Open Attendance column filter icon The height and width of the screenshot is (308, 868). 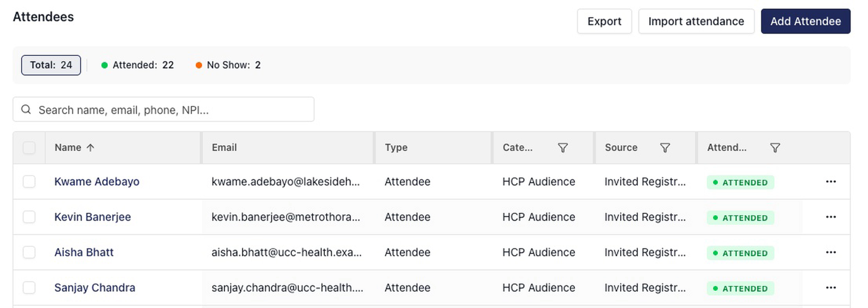click(775, 147)
